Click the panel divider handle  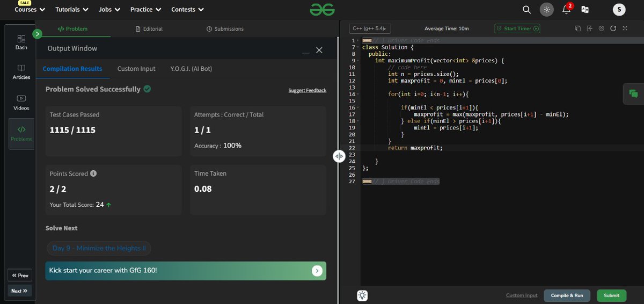point(339,156)
